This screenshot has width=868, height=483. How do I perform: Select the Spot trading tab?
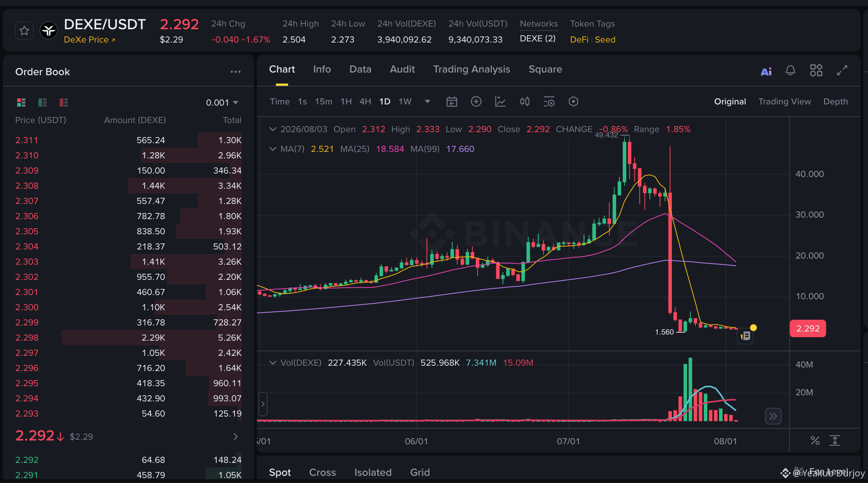[x=280, y=472]
